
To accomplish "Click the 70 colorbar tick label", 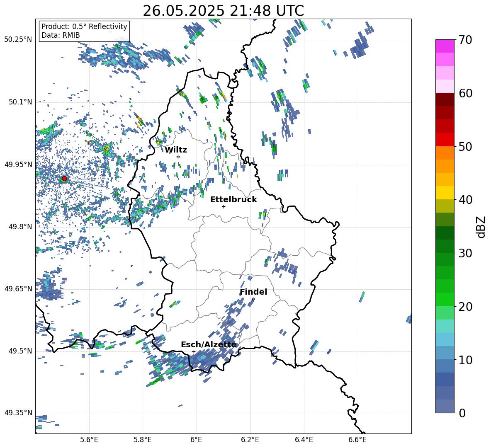I will [465, 40].
